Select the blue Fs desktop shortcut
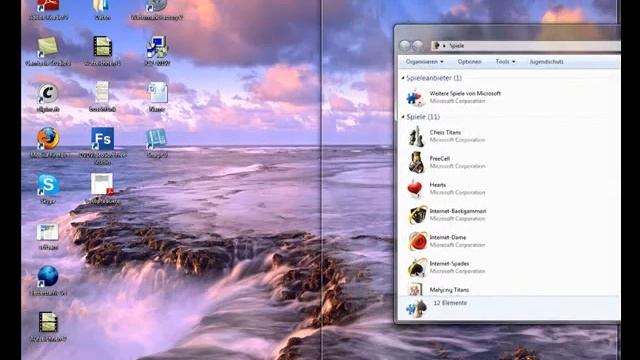This screenshot has height=360, width=640. point(102,139)
